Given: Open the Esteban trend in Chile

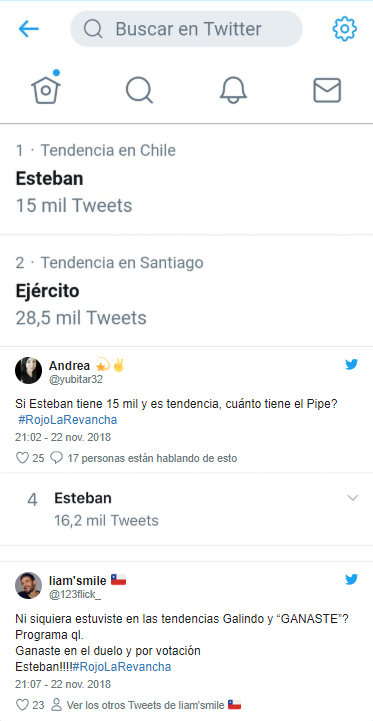Looking at the screenshot, I should (186, 179).
